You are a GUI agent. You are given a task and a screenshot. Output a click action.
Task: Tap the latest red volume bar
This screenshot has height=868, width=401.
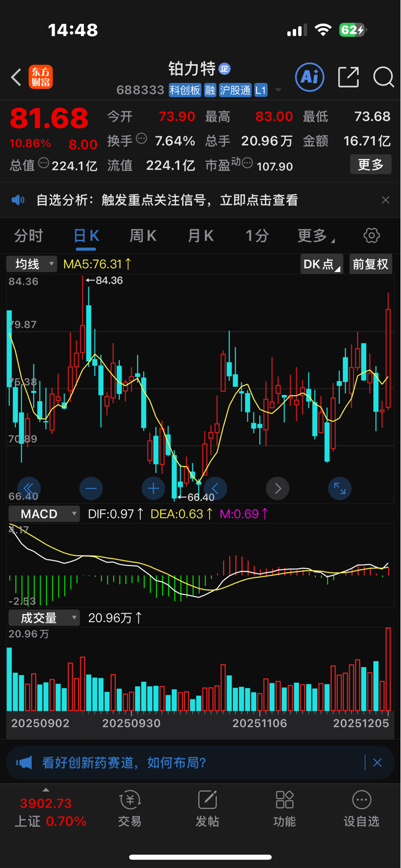388,669
